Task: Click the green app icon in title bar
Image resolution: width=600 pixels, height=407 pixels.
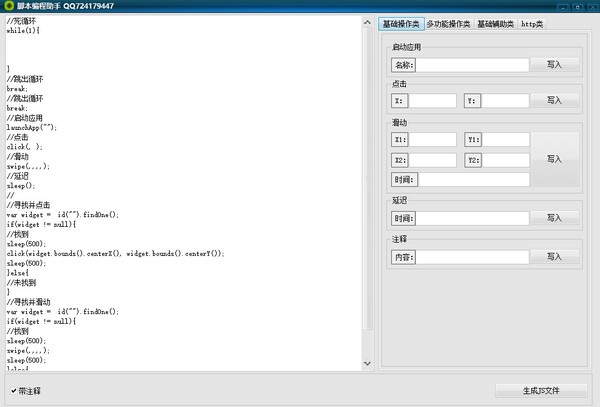Action: [x=8, y=5]
